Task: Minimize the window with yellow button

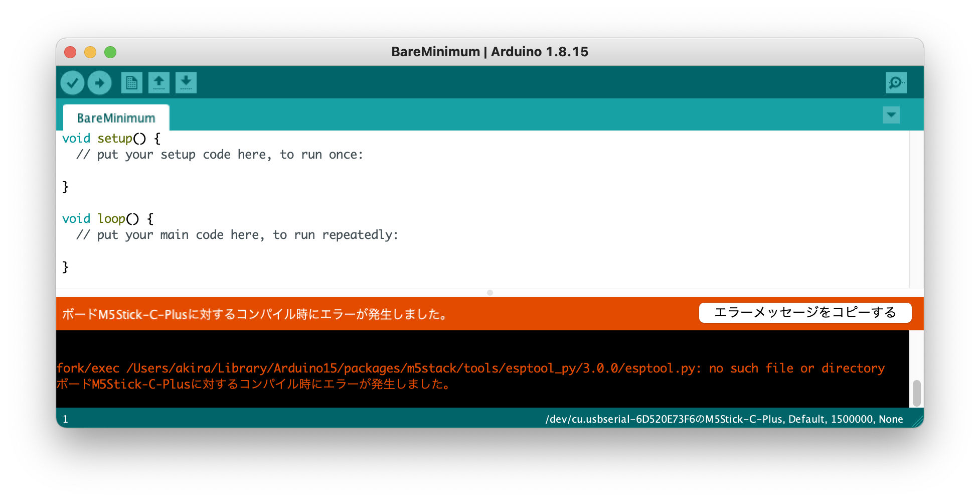Action: (90, 52)
